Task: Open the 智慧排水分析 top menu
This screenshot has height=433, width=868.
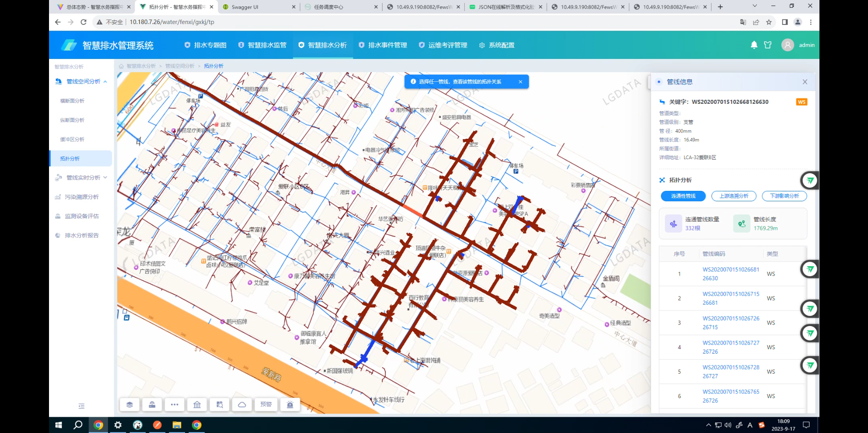Action: click(x=323, y=45)
